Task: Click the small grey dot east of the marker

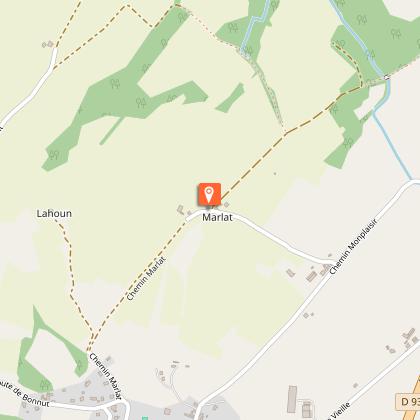Action: 275,174
